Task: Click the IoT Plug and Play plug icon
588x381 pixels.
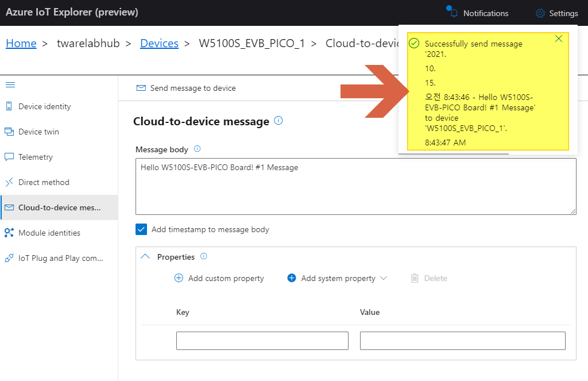Action: [9, 258]
